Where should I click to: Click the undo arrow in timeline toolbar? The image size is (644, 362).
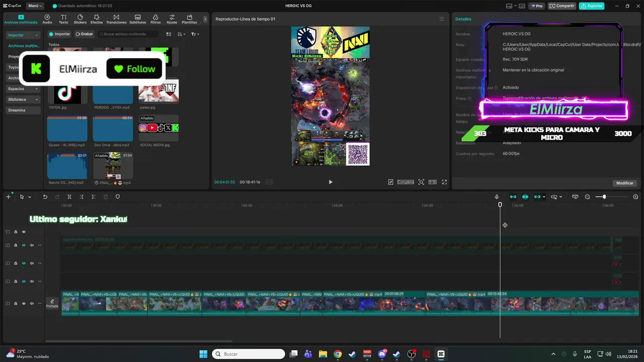tap(45, 197)
